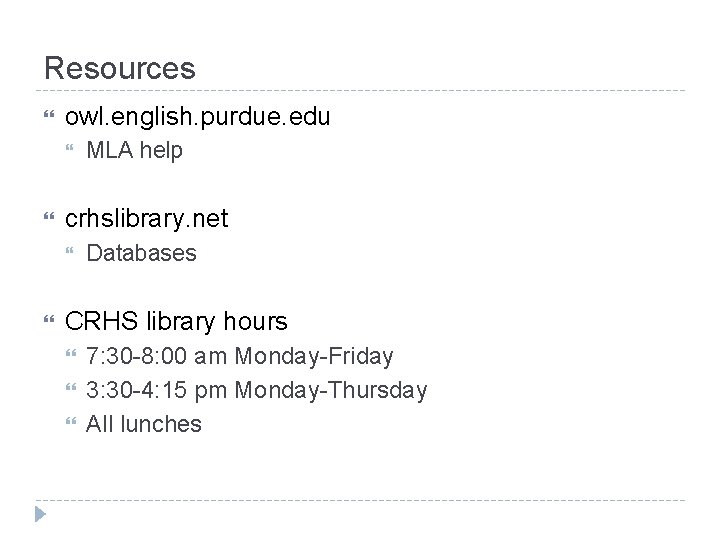Click the dashed line at the slide bottom
The image size is (720, 540).
(x=360, y=500)
